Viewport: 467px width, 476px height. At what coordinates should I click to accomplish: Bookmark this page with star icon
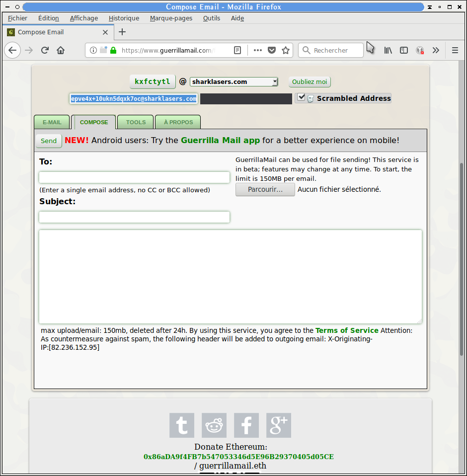pos(286,50)
